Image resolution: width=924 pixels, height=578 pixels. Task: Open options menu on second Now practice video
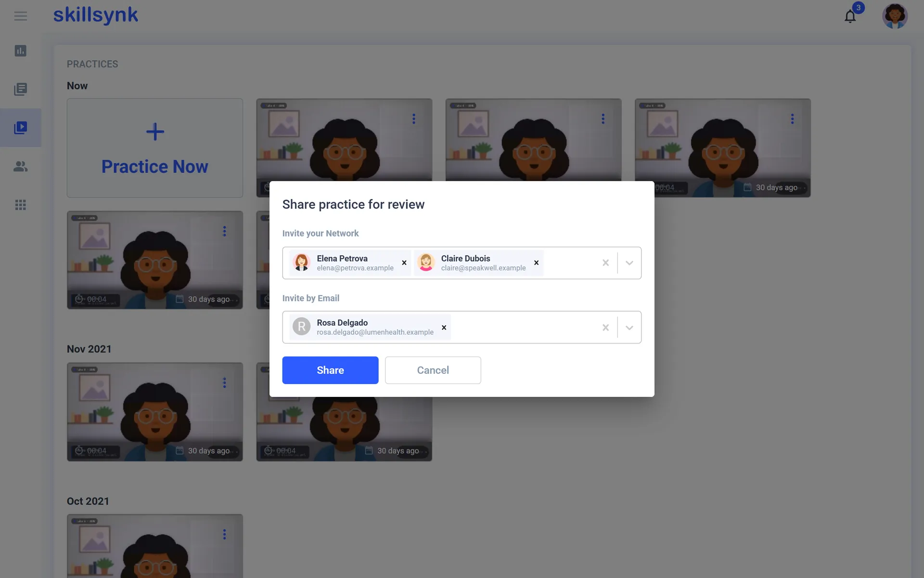pyautogui.click(x=603, y=118)
